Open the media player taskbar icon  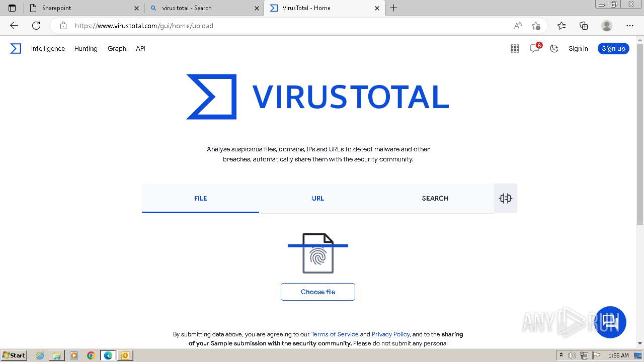(74, 355)
